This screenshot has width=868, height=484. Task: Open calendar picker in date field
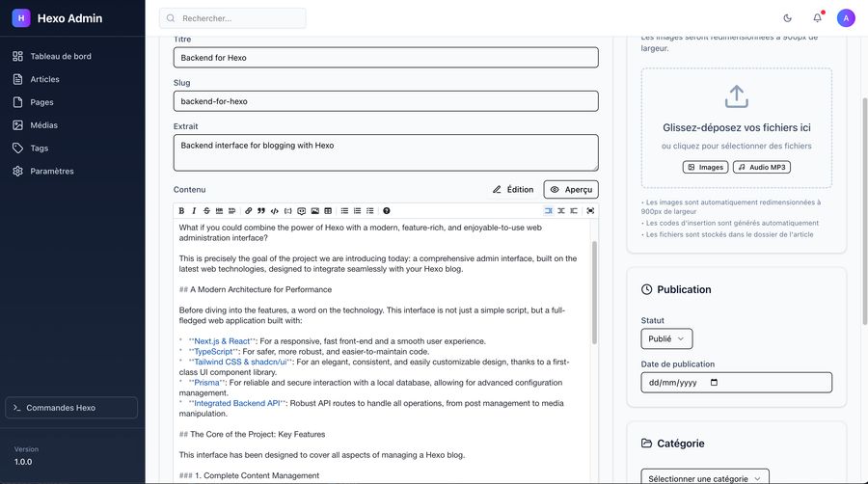[714, 382]
